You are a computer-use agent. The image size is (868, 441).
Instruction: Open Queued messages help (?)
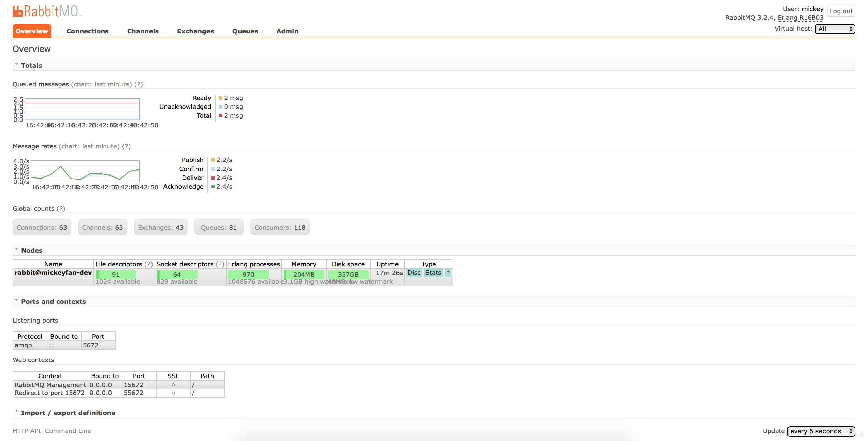pos(139,84)
